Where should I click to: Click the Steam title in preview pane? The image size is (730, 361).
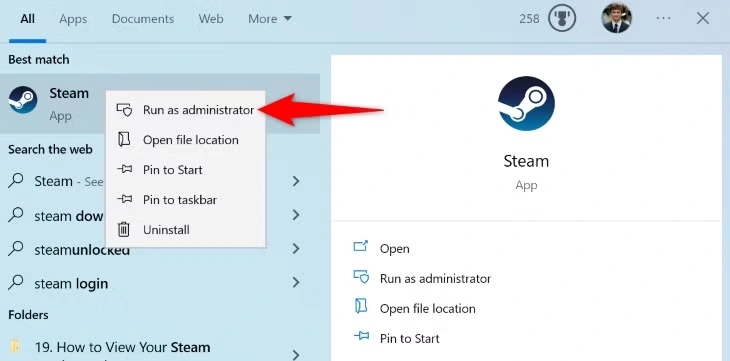click(x=526, y=161)
